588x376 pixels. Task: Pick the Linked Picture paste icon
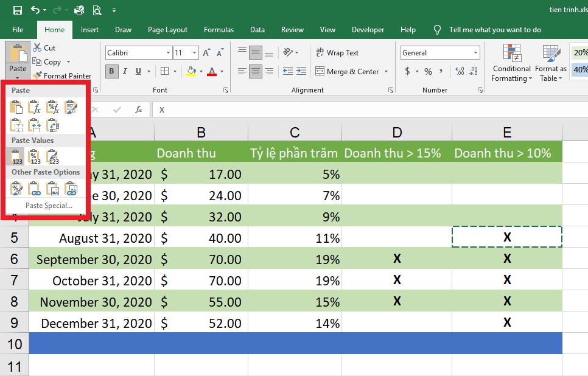[x=71, y=189]
